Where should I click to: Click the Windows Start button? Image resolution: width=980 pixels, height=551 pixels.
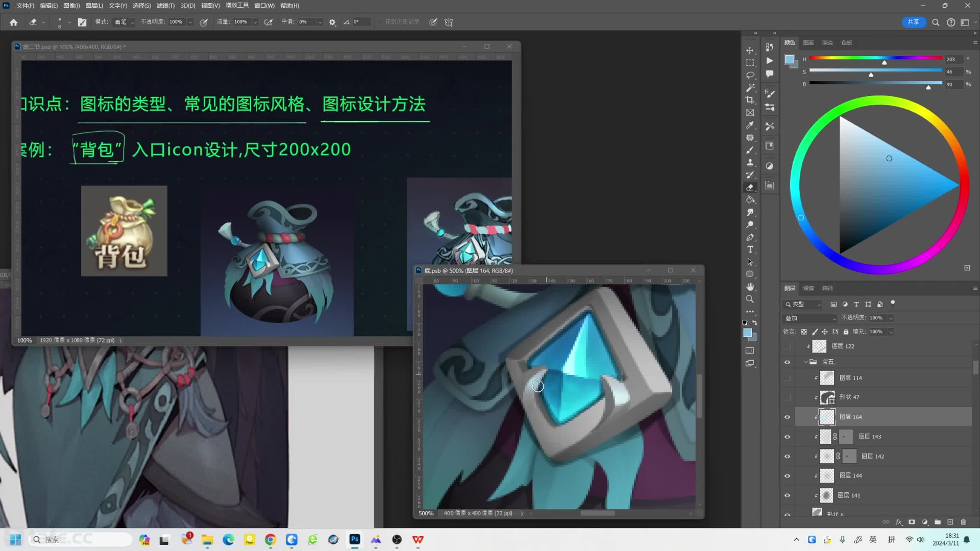coord(15,540)
